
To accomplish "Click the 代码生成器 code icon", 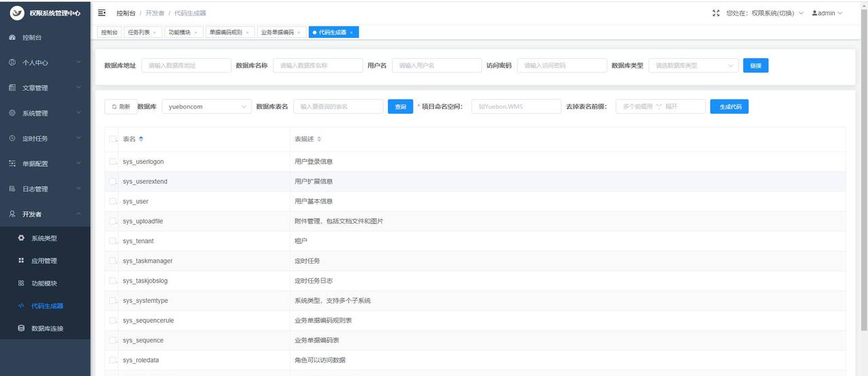I will (x=21, y=306).
